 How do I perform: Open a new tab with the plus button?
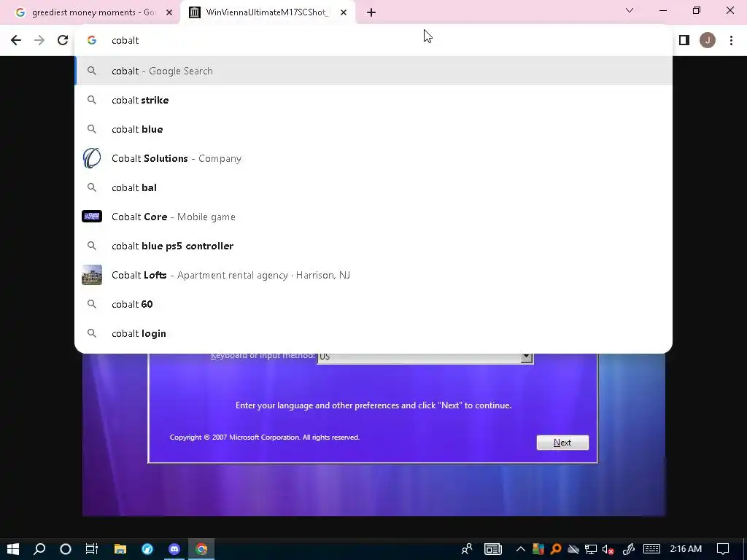pos(371,12)
